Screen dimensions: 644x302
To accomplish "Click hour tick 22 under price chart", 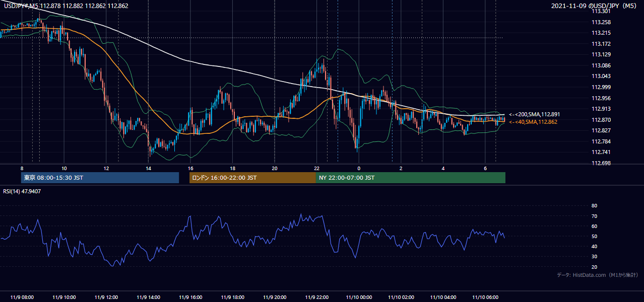I will (x=316, y=168).
